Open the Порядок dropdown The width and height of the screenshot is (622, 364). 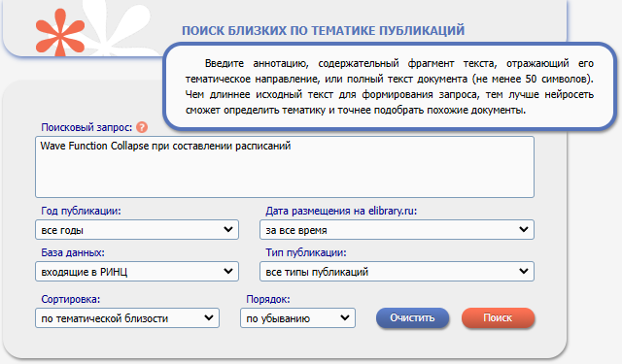click(297, 318)
